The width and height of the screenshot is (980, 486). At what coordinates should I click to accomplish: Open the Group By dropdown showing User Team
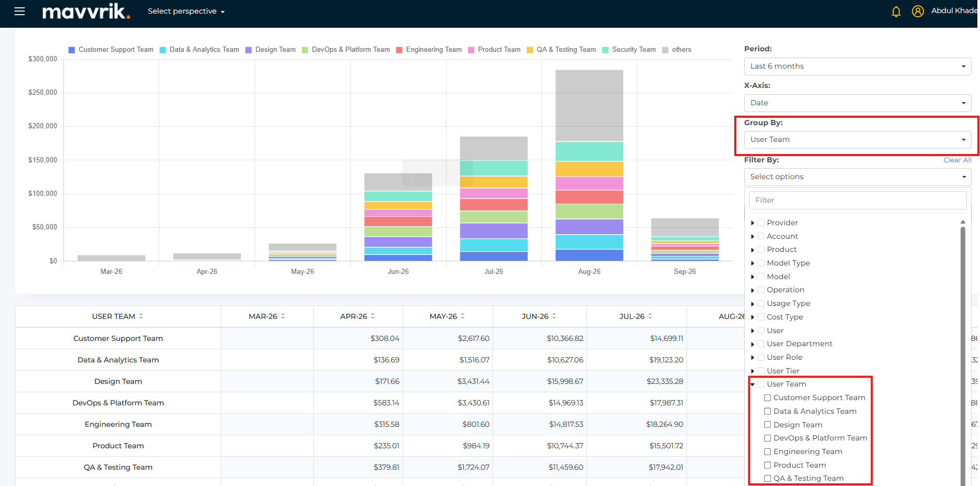click(x=857, y=140)
